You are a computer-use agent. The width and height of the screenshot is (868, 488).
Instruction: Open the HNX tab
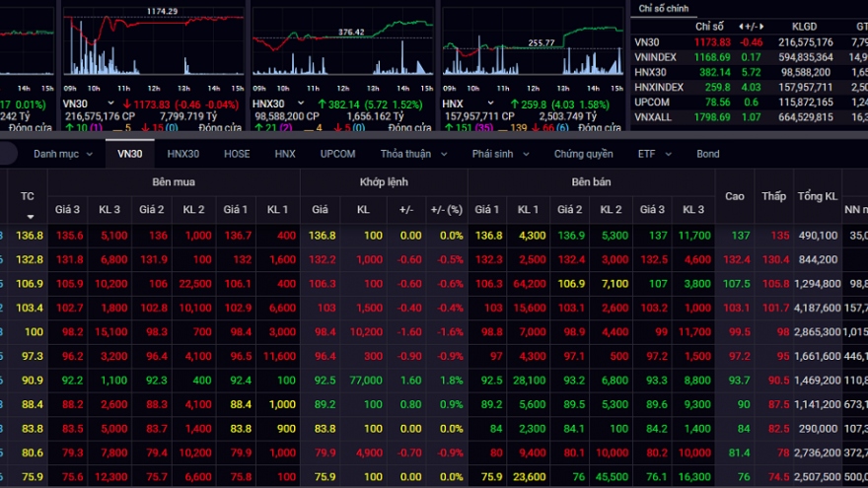285,154
